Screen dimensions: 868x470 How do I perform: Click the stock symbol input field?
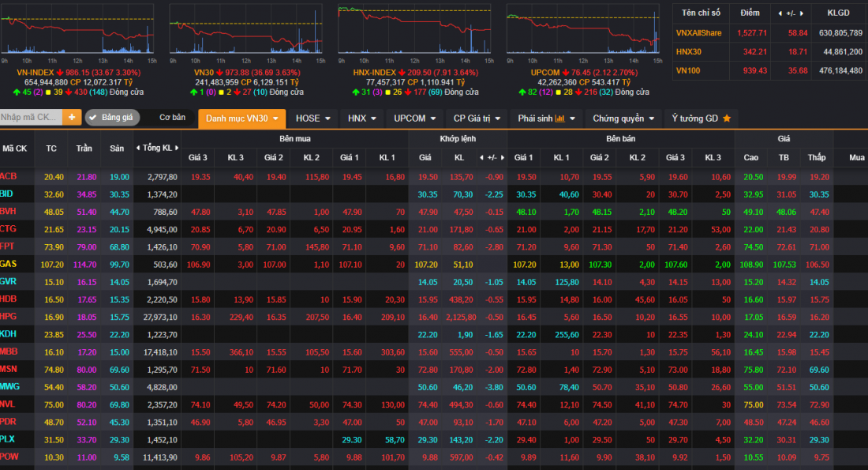(31, 118)
